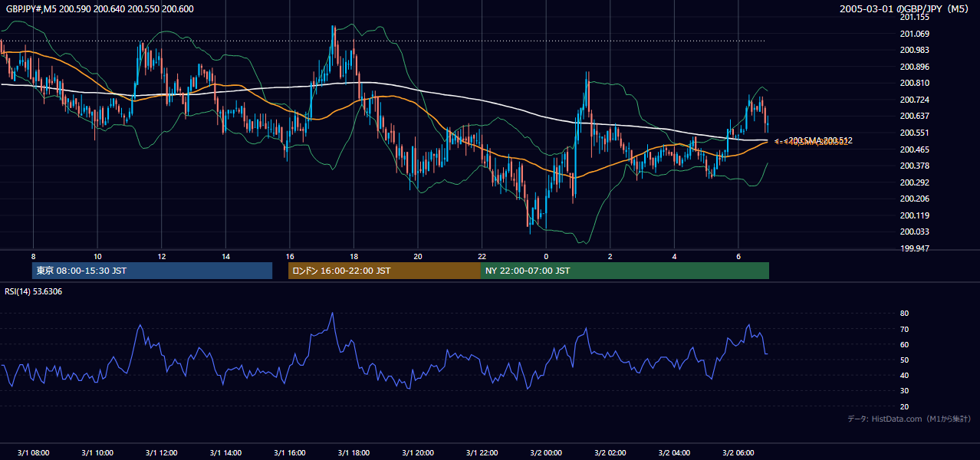
Task: Click the bottom time label 3/2 06:00
Action: click(738, 453)
